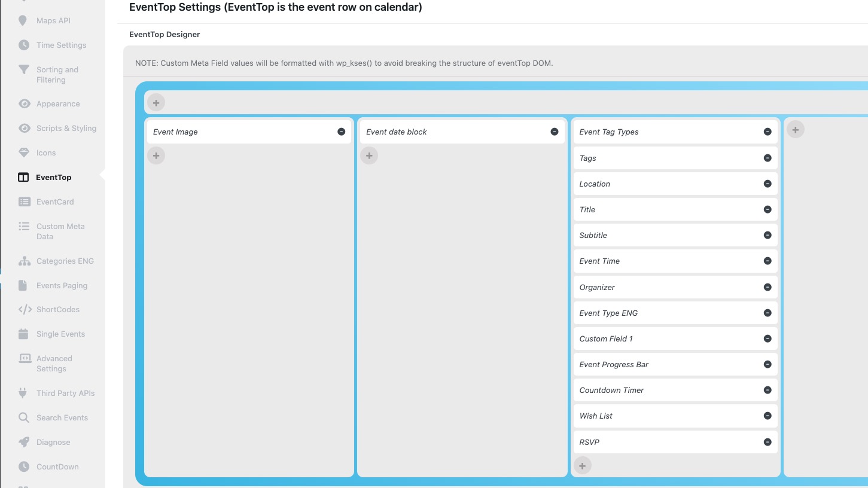Select the Event Tag Types label
This screenshot has height=488, width=868.
[609, 132]
